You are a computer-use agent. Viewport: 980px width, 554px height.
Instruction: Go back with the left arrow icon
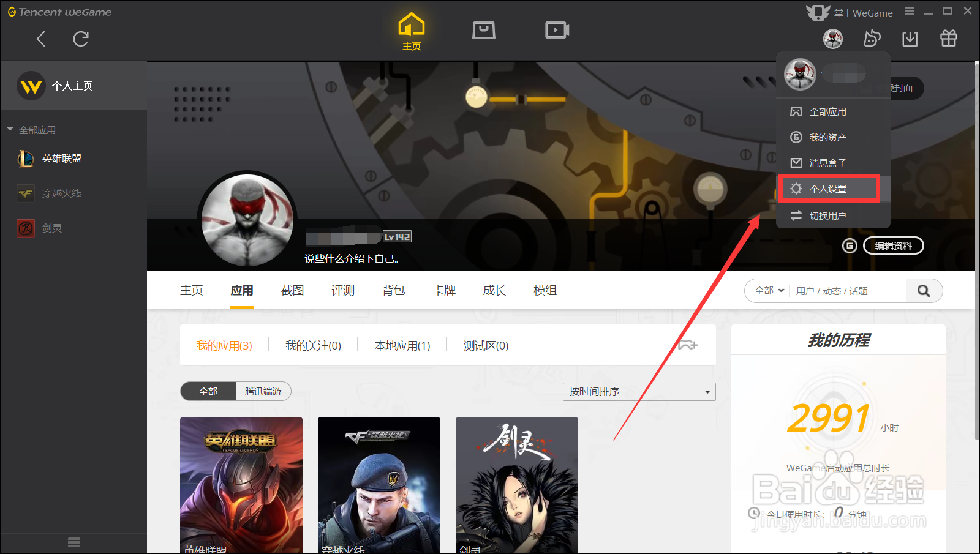pyautogui.click(x=41, y=39)
